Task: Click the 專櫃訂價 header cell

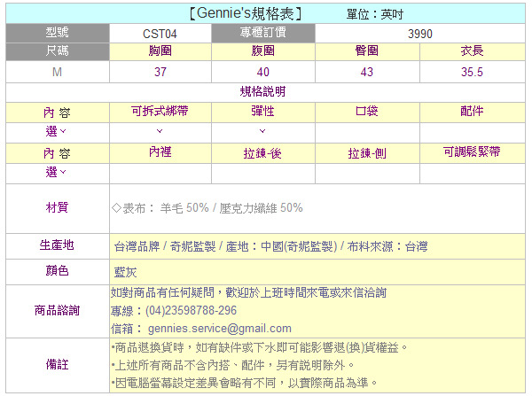Action: (263, 33)
